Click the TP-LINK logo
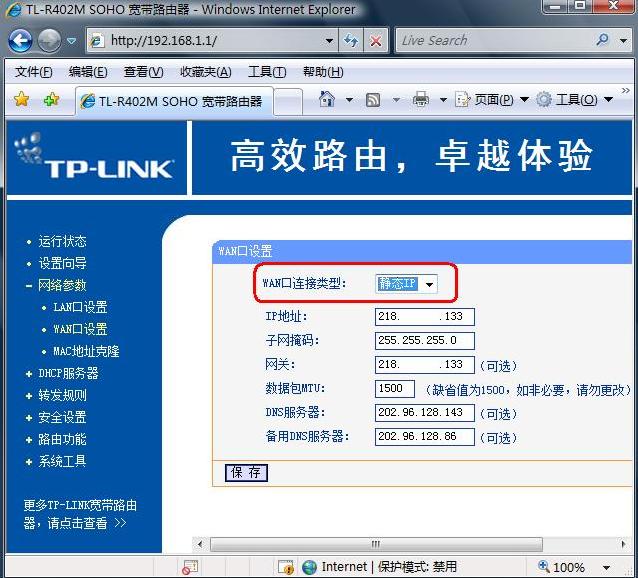The width and height of the screenshot is (638, 578). [94, 157]
